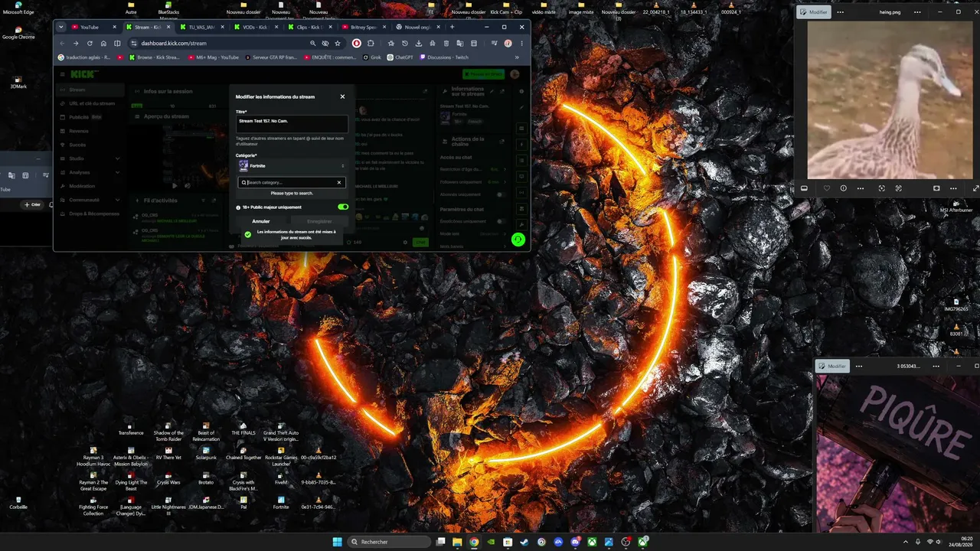Click the Rechercher taskbar search box
Screen dimensions: 980x551
click(x=389, y=542)
